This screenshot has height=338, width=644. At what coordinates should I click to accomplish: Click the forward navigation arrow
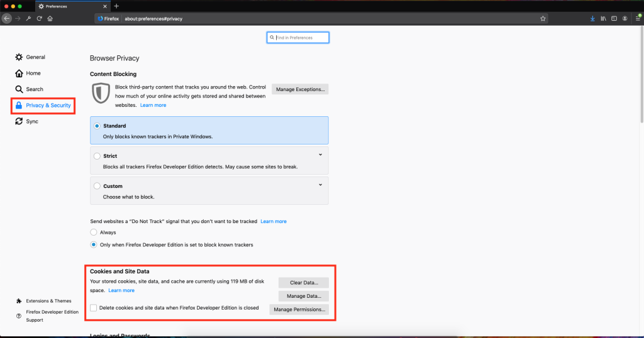click(18, 18)
